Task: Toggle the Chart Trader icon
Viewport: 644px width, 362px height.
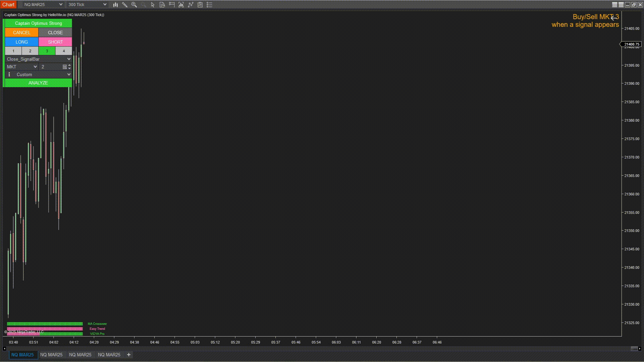Action: click(x=172, y=5)
